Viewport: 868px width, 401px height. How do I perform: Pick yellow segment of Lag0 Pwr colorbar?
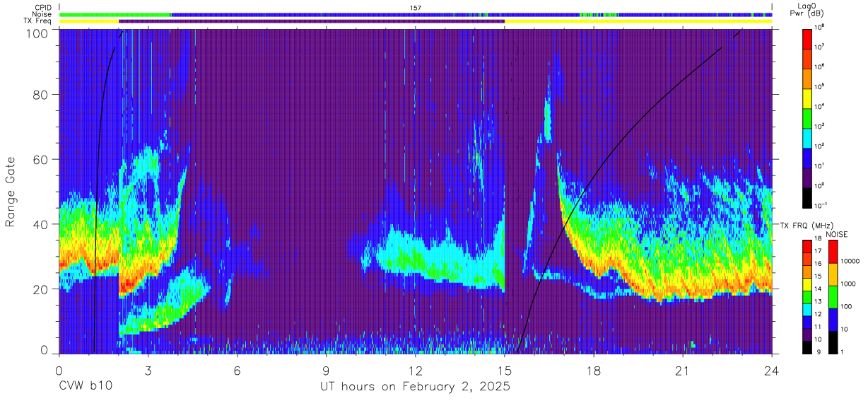pyautogui.click(x=808, y=98)
